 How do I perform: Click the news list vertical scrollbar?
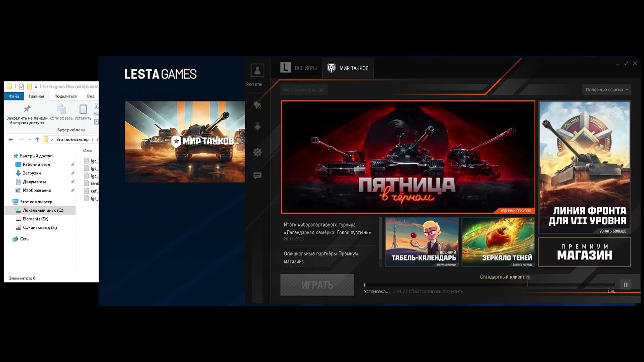[380, 242]
